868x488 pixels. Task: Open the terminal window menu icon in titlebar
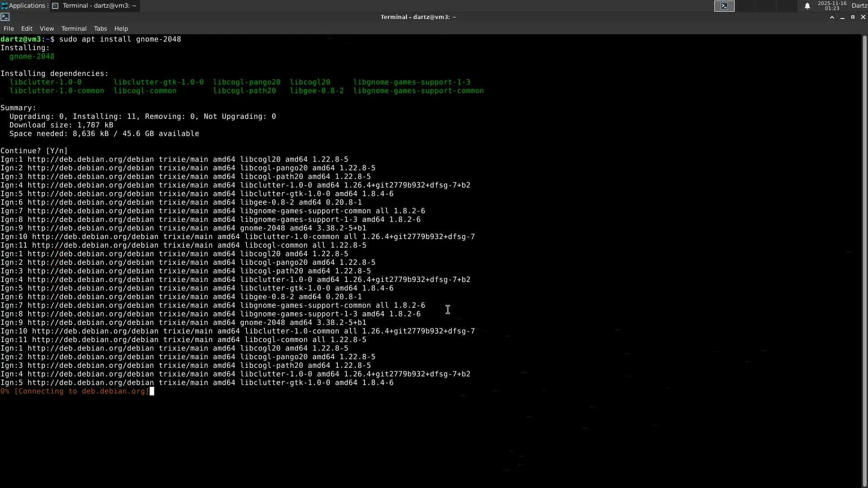coord(5,17)
